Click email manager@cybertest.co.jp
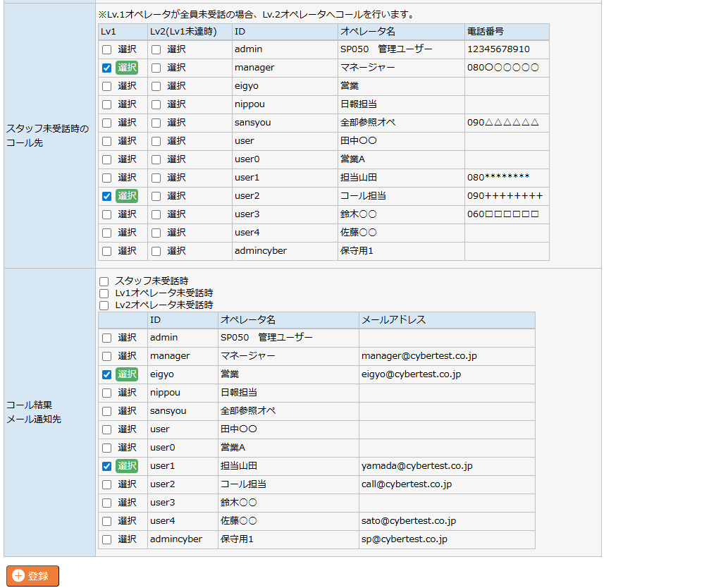Image resolution: width=716 pixels, height=588 pixels. coord(419,356)
